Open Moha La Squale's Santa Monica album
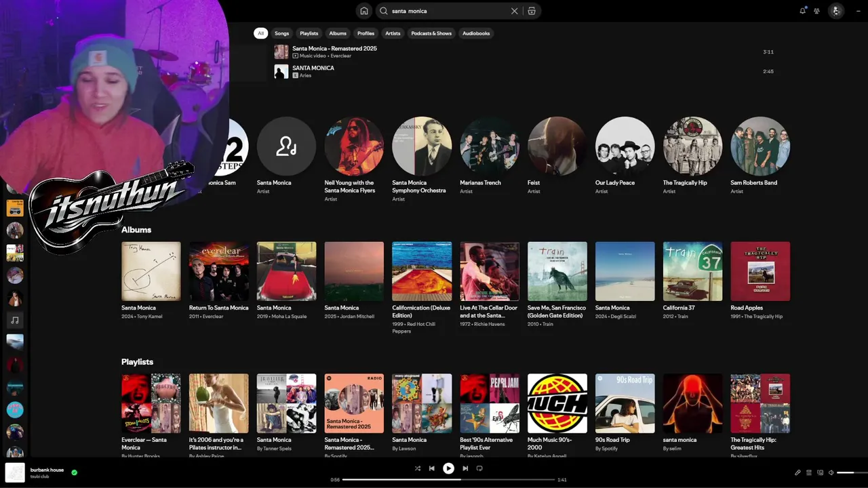Image resolution: width=868 pixels, height=488 pixels. tap(286, 271)
